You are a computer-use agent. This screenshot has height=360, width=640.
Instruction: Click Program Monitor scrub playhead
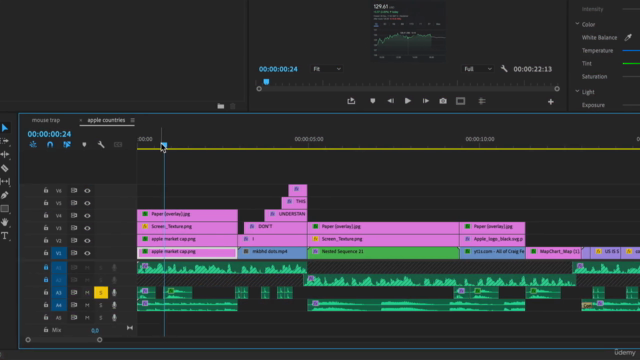[x=266, y=82]
